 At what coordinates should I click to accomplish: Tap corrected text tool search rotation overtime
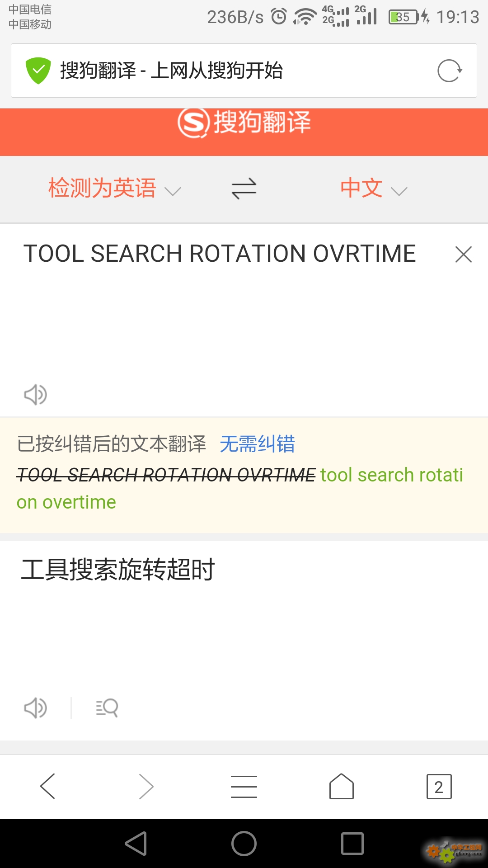tap(240, 489)
